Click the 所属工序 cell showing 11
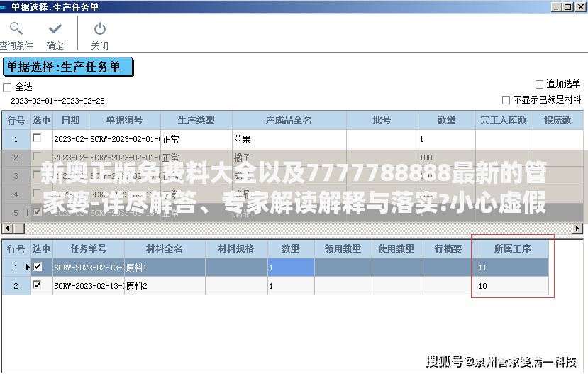This screenshot has height=374, width=588. (513, 268)
